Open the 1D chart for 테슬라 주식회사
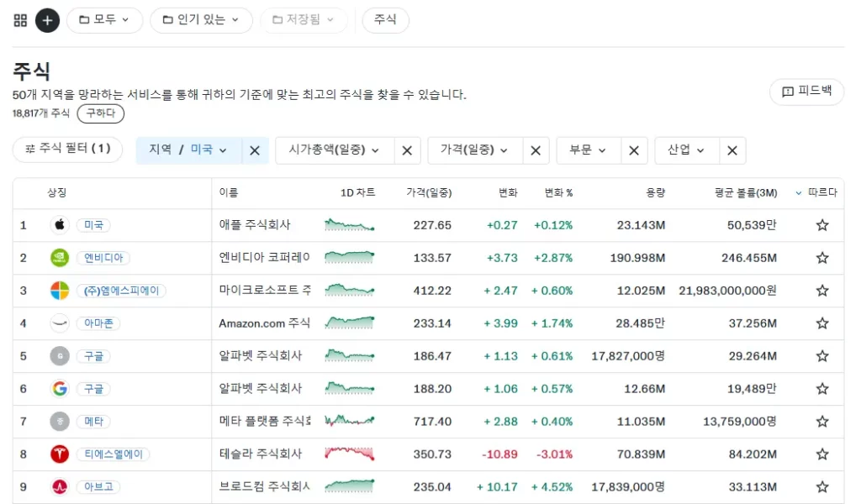 coord(349,454)
